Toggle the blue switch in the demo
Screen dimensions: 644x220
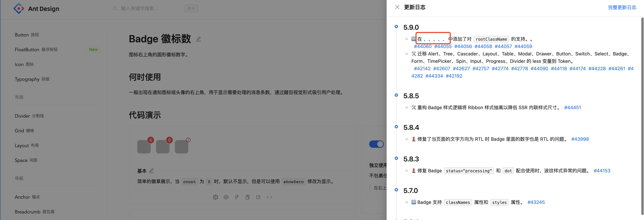[x=376, y=144]
